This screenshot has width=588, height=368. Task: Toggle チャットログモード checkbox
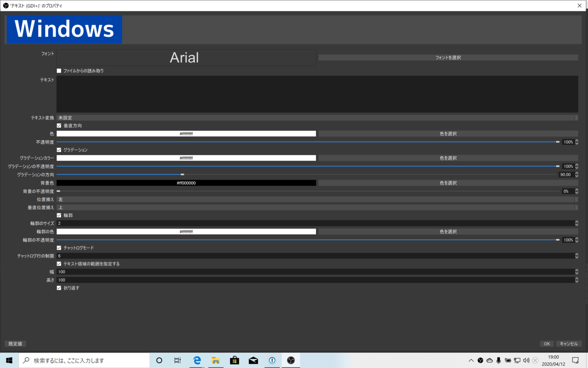[59, 248]
